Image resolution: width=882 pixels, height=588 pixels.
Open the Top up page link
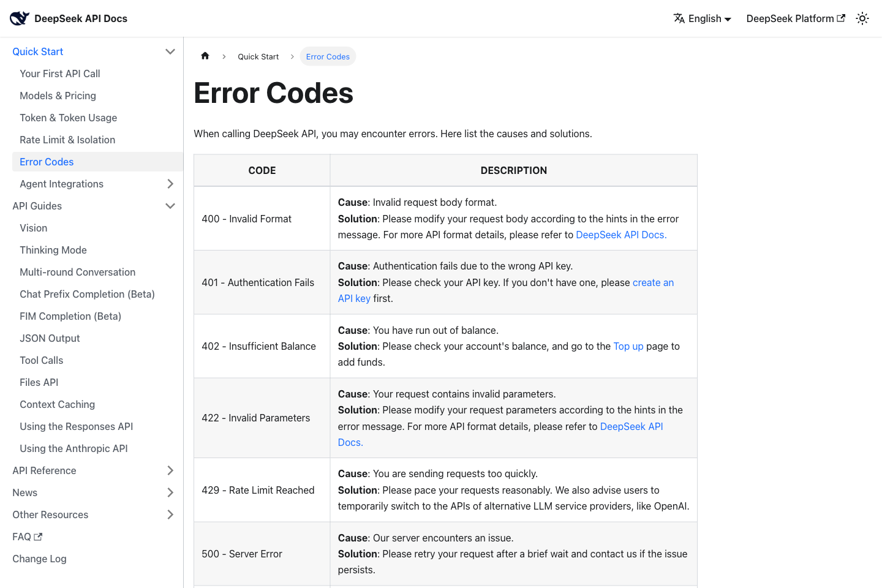[x=628, y=346]
